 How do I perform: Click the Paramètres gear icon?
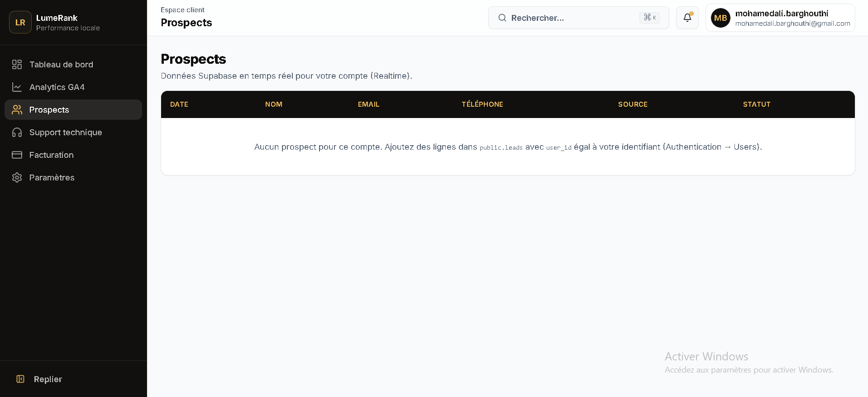pyautogui.click(x=17, y=178)
